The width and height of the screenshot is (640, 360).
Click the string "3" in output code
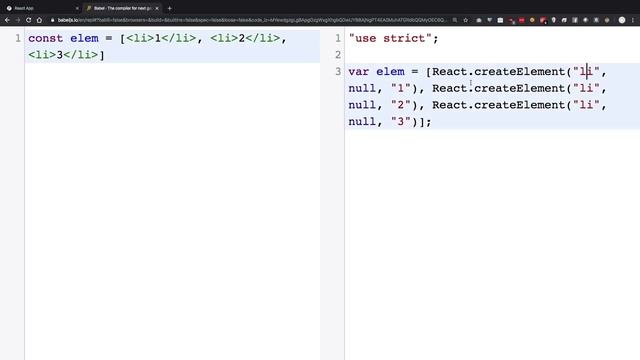click(400, 122)
